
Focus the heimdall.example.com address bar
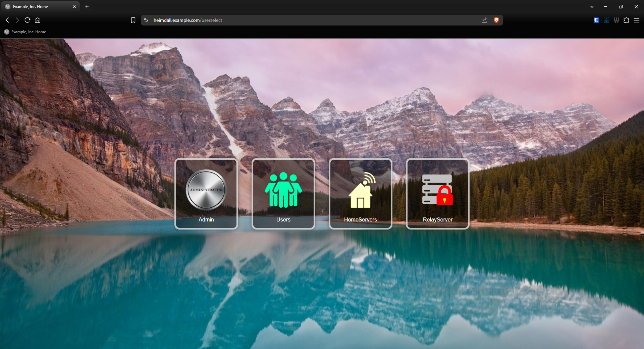(x=302, y=20)
